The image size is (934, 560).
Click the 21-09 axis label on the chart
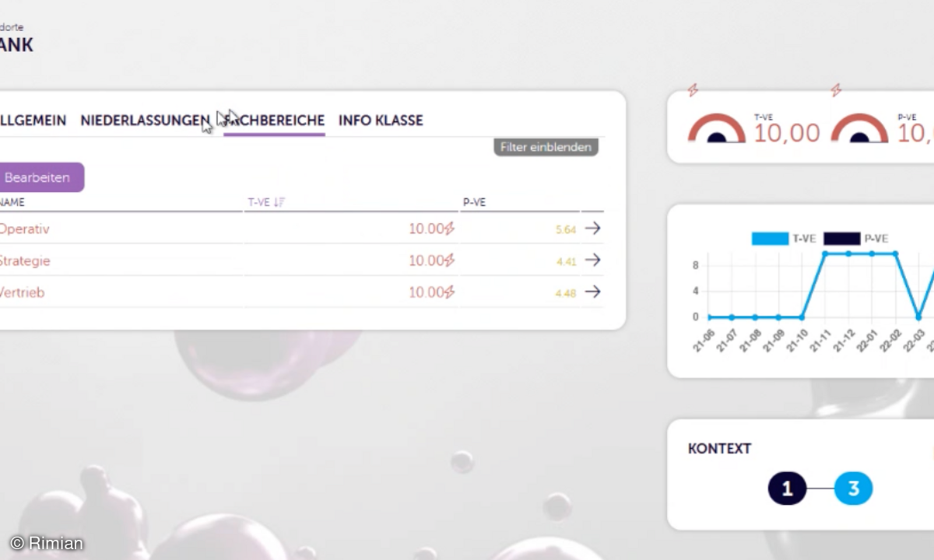[x=773, y=341]
